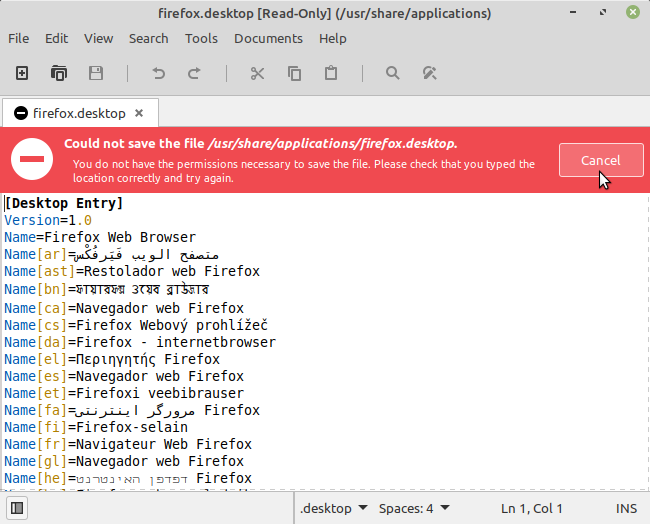Click the Name[cs] Webový prohlížeč line

tap(136, 325)
